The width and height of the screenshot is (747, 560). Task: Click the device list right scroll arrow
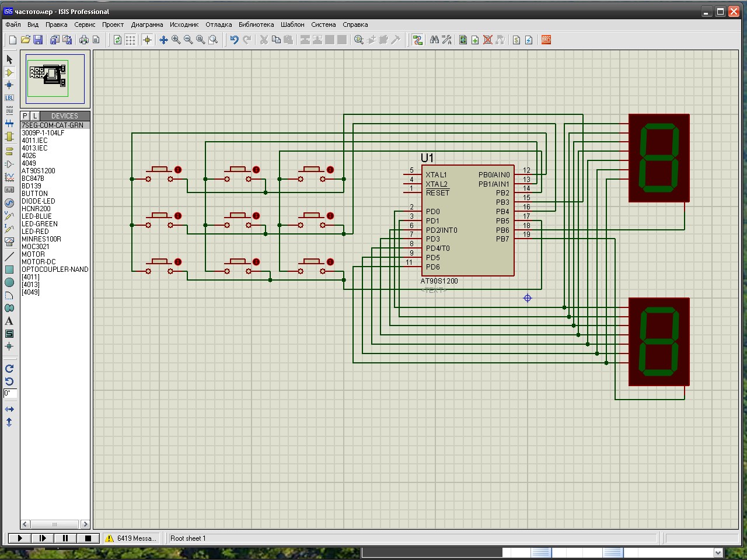[85, 524]
